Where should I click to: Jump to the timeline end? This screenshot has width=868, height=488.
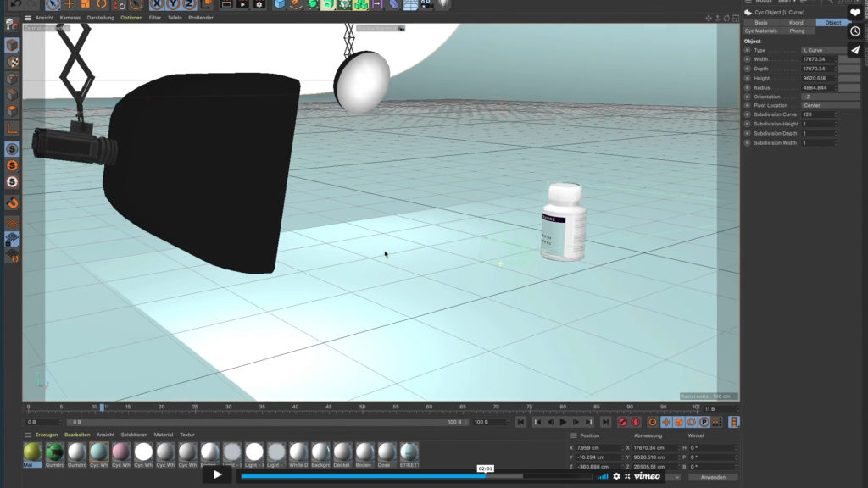(605, 422)
